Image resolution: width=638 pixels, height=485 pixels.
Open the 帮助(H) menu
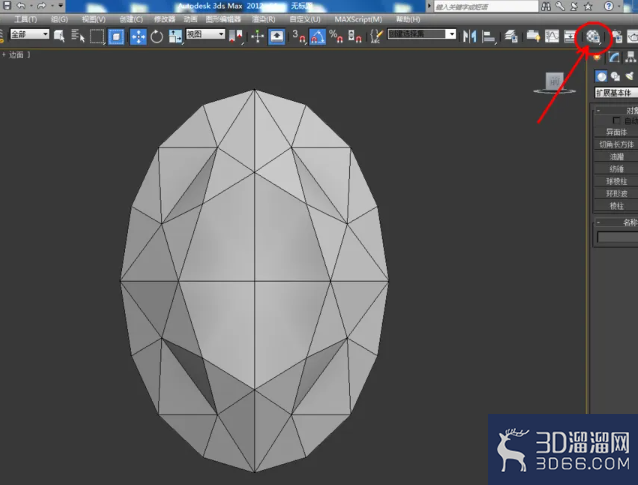click(408, 19)
